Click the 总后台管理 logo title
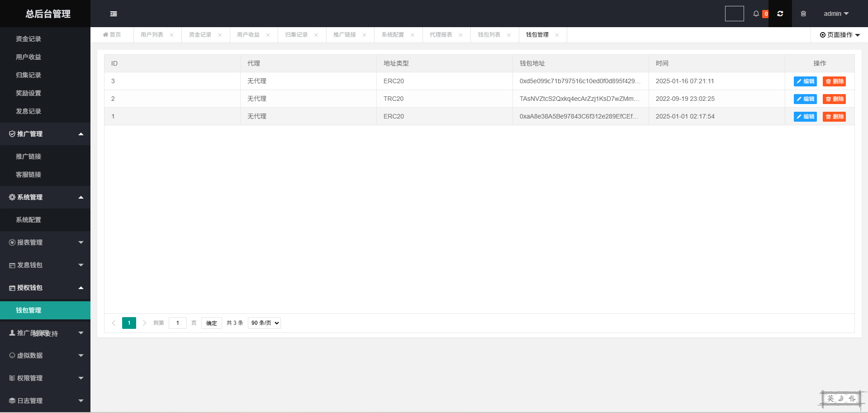Screen dimensions: 868x413 click(48, 14)
